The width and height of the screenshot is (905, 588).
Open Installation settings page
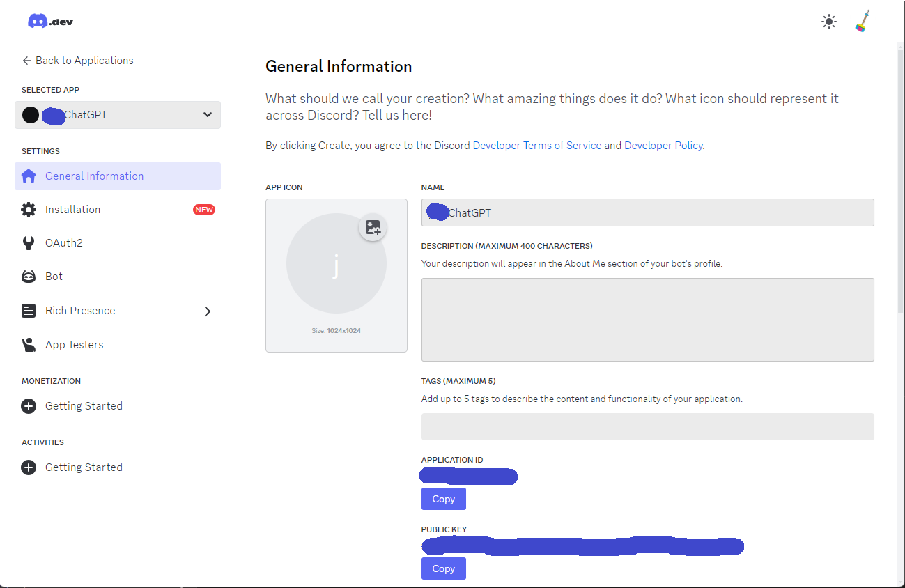coord(118,210)
